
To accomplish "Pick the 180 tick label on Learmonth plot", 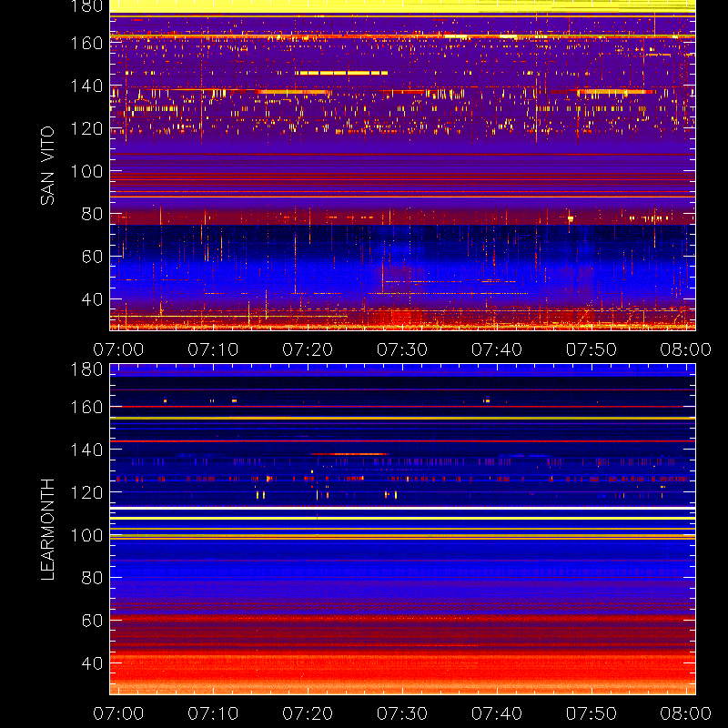I will point(86,369).
